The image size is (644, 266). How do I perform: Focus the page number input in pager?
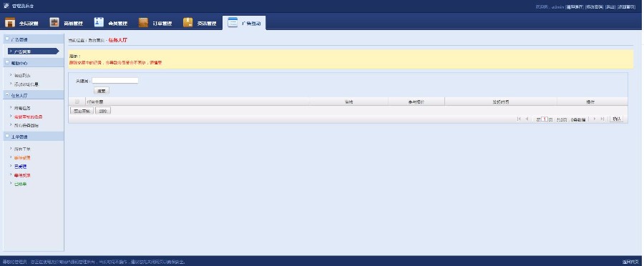545,119
